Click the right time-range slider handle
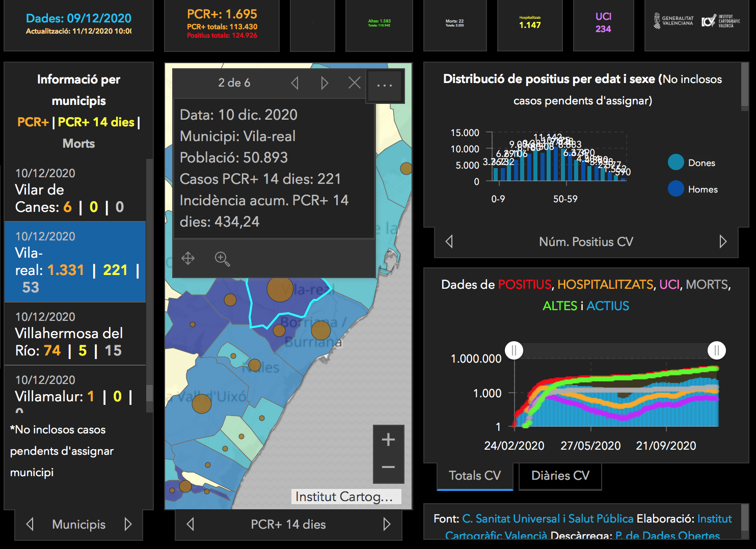The height and width of the screenshot is (549, 756). [716, 350]
